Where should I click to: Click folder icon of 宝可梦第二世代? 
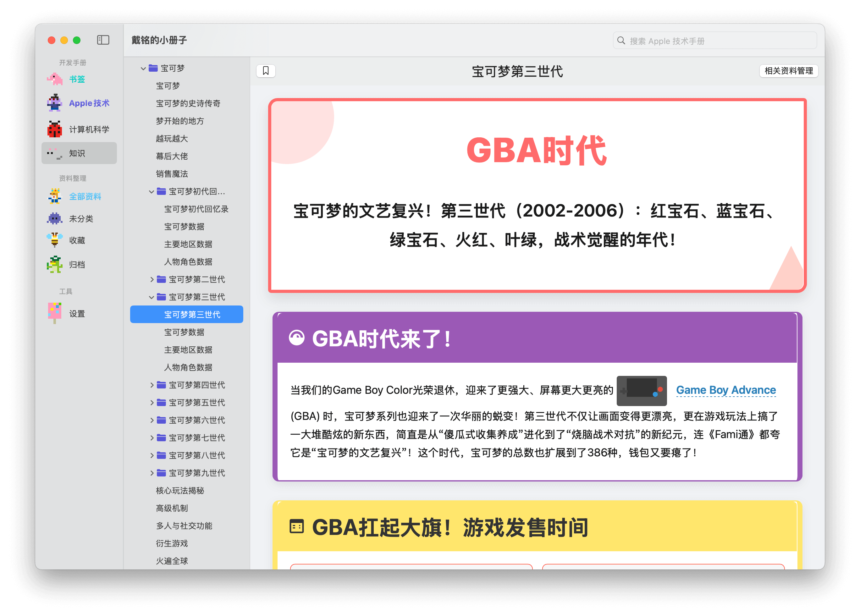point(161,279)
